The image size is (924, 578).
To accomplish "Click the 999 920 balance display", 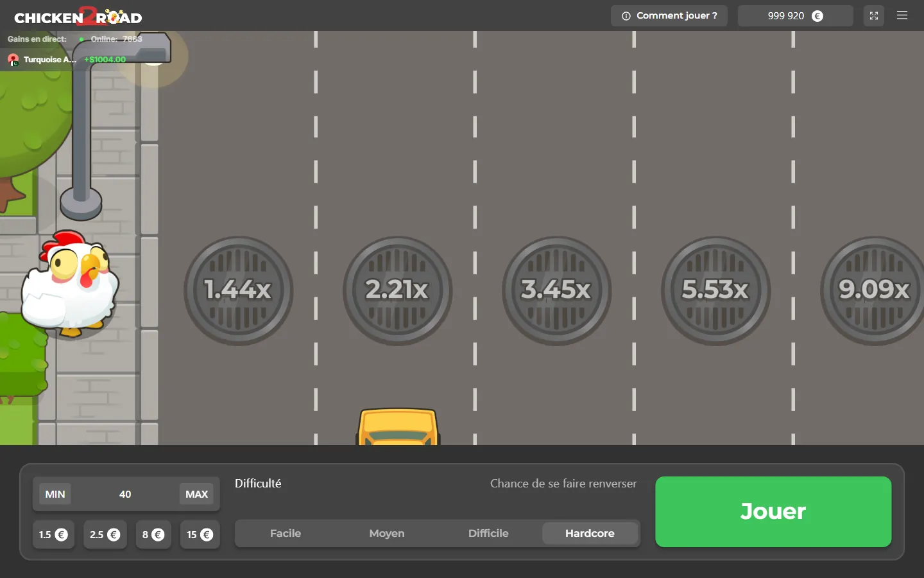I will tap(796, 16).
